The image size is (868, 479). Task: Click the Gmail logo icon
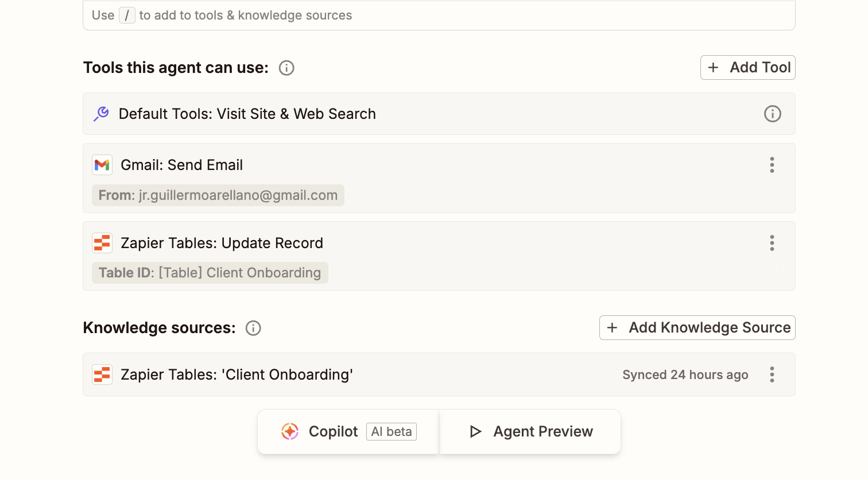[x=102, y=165]
